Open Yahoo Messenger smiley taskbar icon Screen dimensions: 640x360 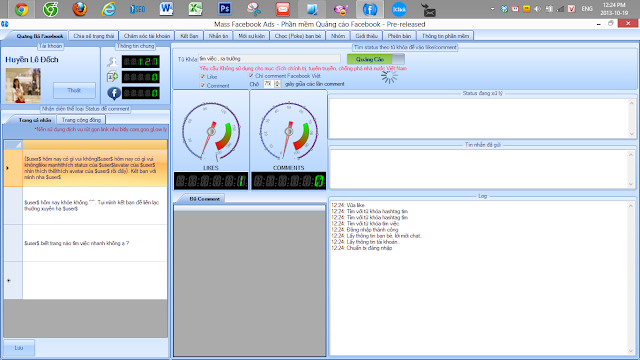[x=341, y=9]
